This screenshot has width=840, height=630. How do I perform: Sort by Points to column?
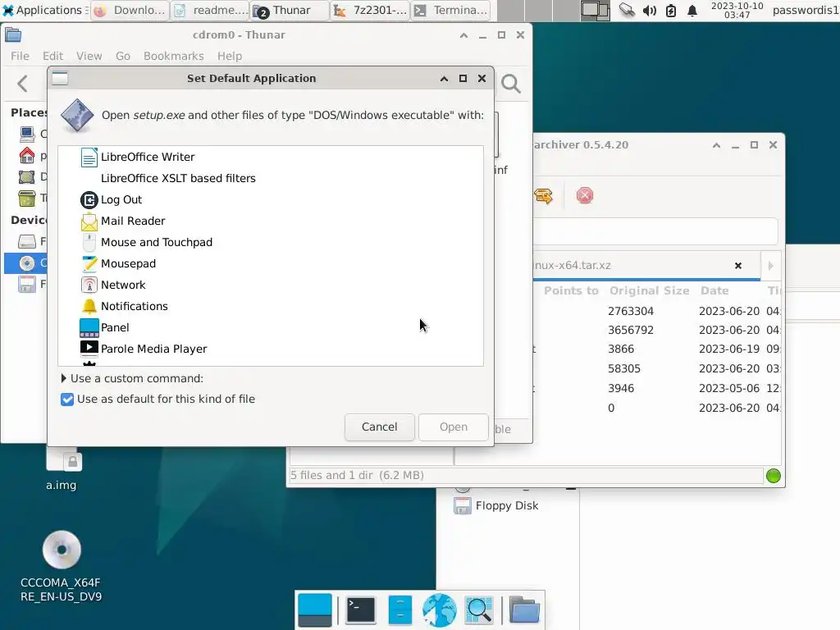[571, 290]
